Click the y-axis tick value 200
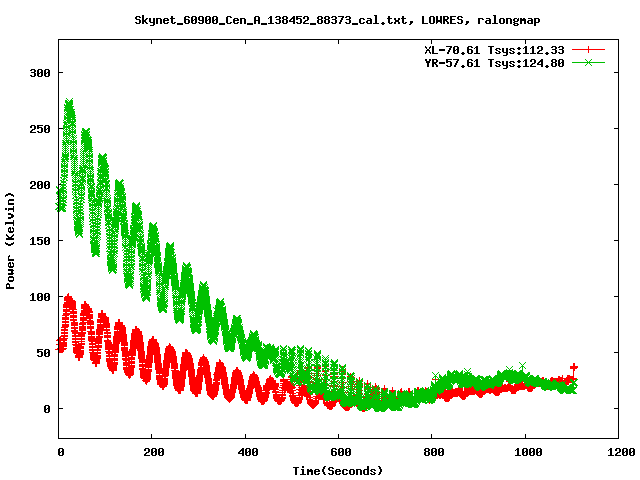Image resolution: width=640 pixels, height=480 pixels. 40,185
